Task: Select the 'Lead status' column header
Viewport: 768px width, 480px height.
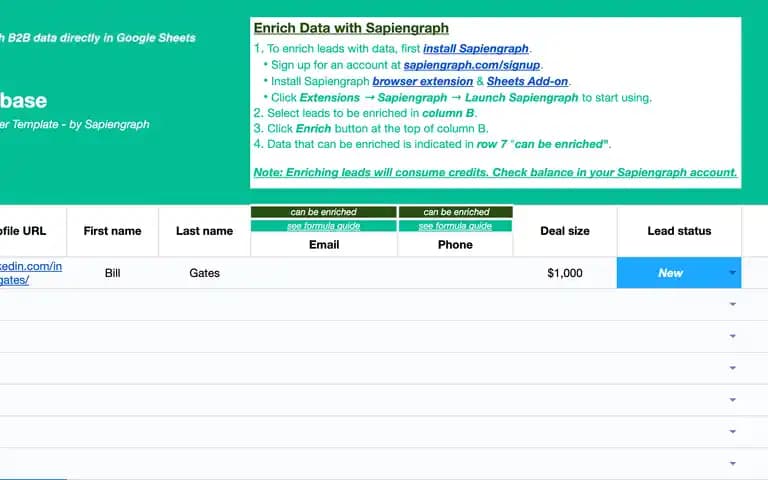Action: tap(679, 231)
